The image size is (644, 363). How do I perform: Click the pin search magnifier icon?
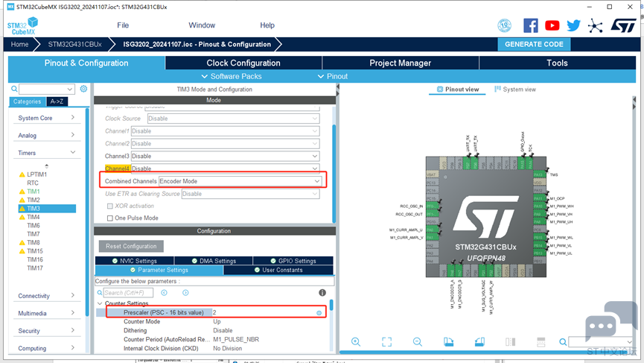tap(563, 342)
